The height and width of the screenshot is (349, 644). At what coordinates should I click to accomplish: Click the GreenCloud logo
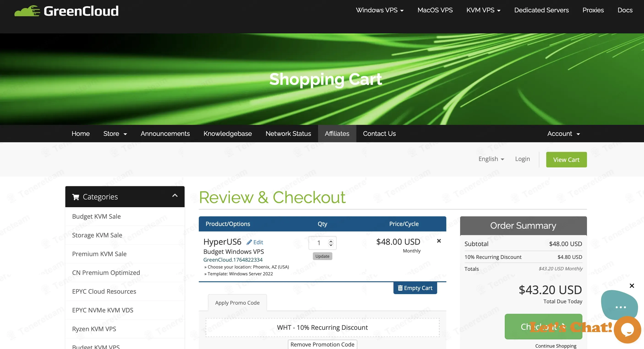click(66, 11)
